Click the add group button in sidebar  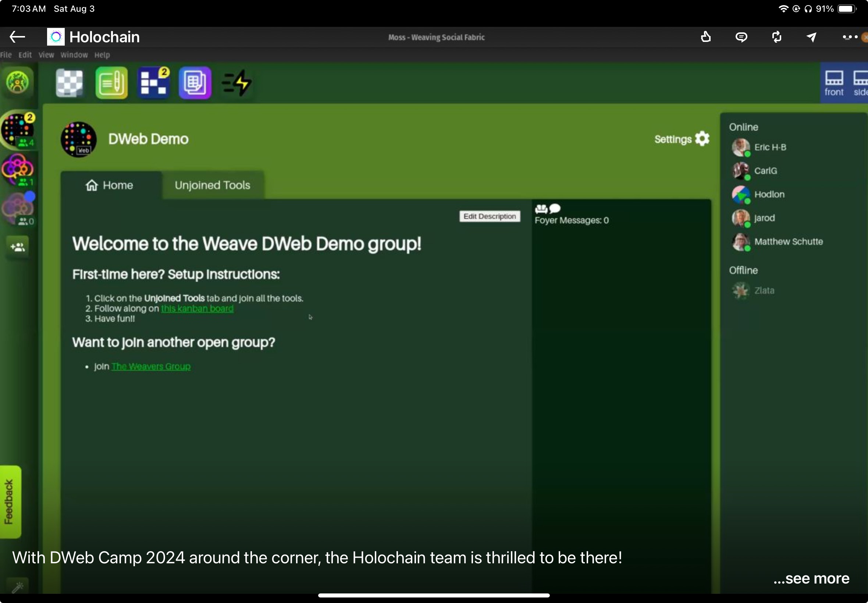tap(17, 247)
